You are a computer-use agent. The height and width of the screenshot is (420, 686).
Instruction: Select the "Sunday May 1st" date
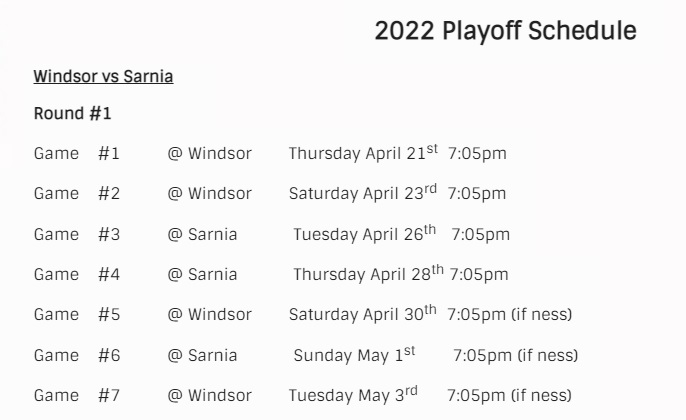[x=354, y=355]
